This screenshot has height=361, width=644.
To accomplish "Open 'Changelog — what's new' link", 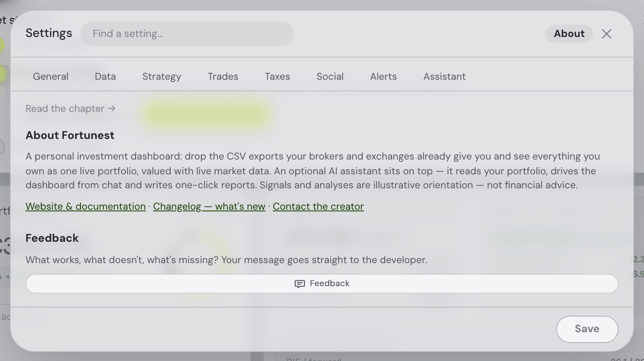I will [x=209, y=206].
